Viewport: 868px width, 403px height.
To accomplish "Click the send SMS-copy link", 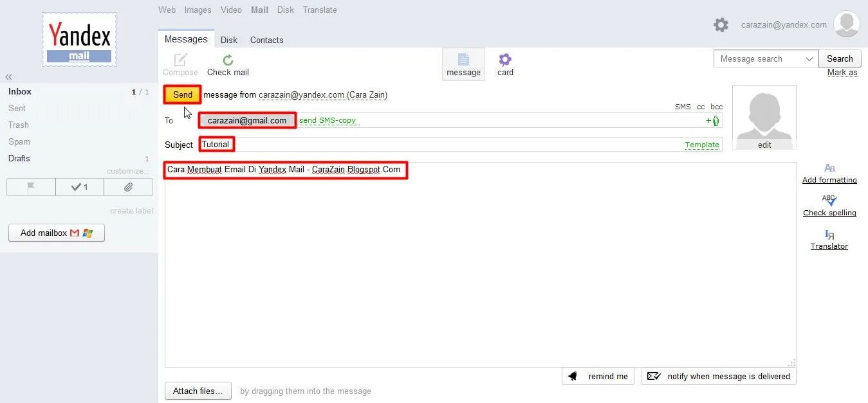I will point(328,120).
